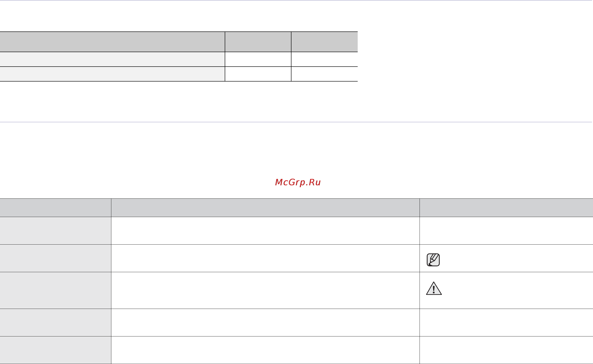Select the last header cell of upper table
This screenshot has width=593, height=364.
(325, 42)
